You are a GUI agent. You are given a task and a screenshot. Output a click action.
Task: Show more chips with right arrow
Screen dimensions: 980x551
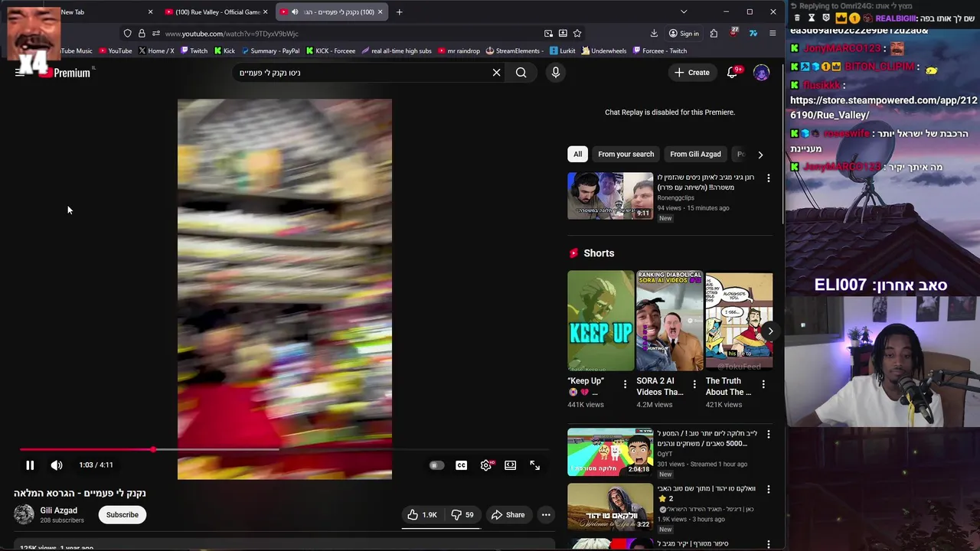(x=760, y=155)
